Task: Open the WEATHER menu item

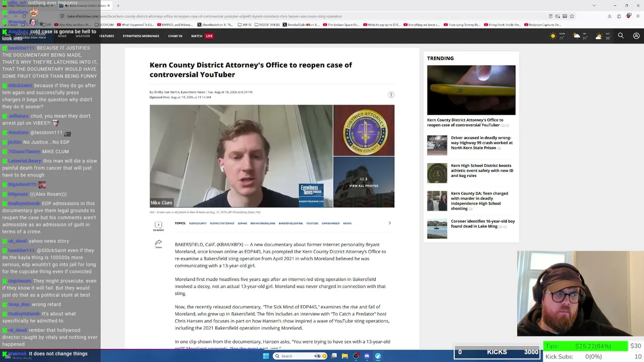Action: pos(83,36)
